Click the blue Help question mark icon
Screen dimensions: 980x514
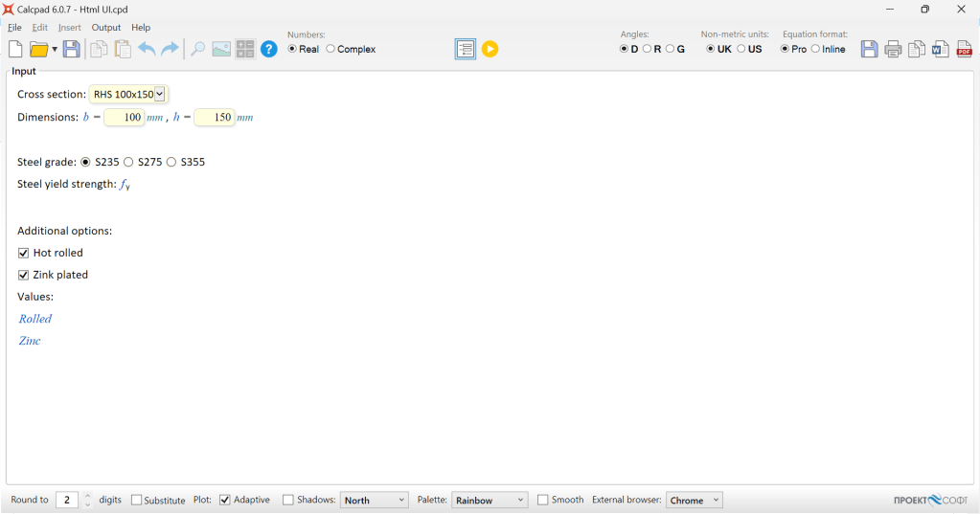coord(269,49)
